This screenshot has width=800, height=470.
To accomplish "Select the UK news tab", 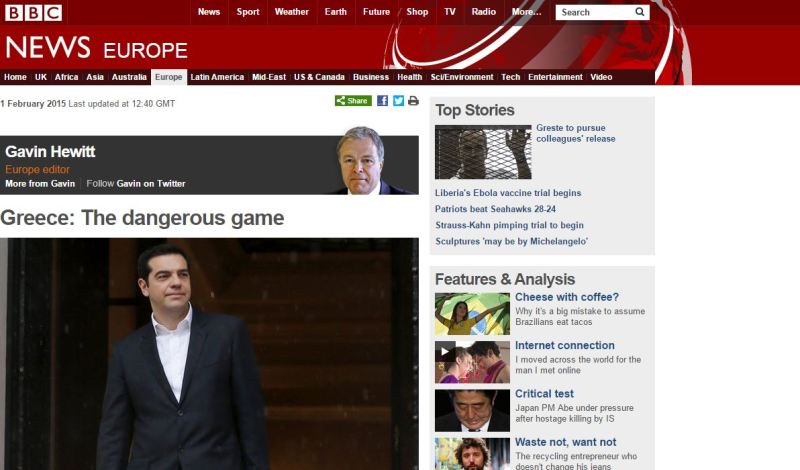I will pos(41,77).
